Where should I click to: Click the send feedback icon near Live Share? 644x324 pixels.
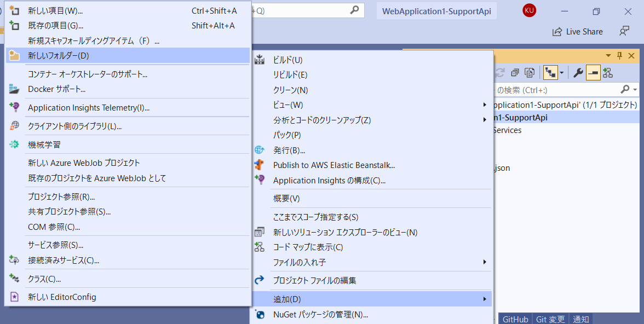coord(624,32)
